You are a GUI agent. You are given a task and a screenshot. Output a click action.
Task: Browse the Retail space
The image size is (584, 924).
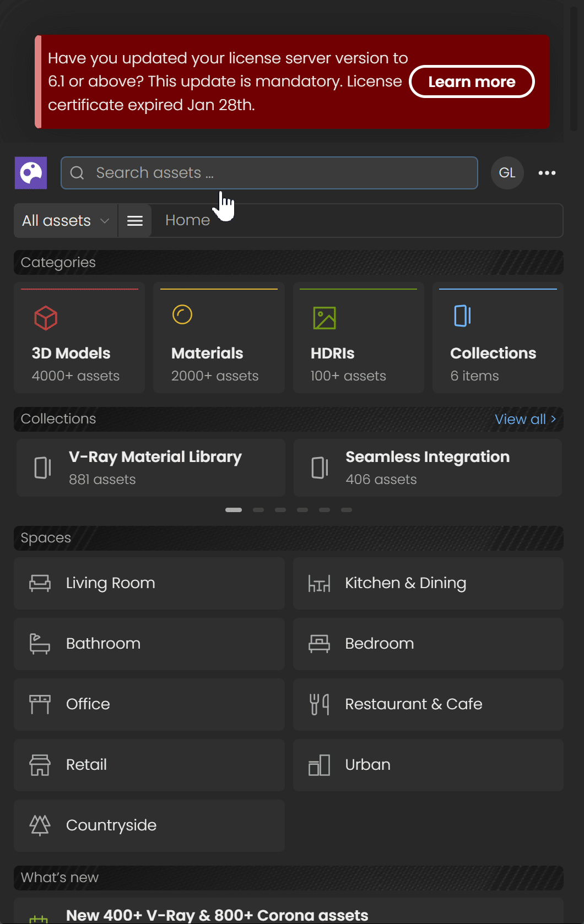coord(149,765)
